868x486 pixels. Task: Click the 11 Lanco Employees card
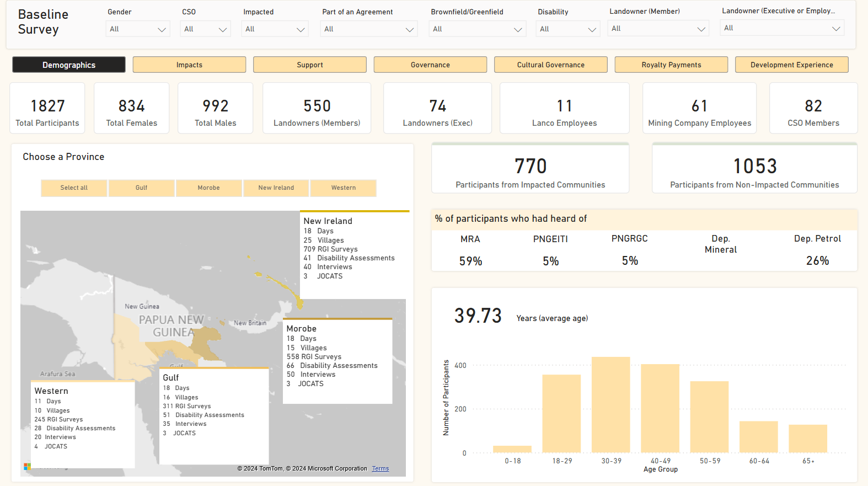(565, 108)
